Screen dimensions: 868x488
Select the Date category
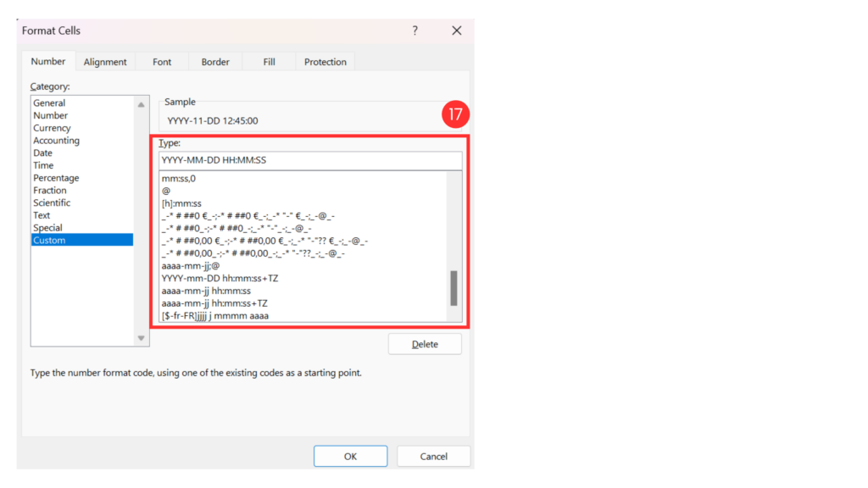[x=82, y=152]
